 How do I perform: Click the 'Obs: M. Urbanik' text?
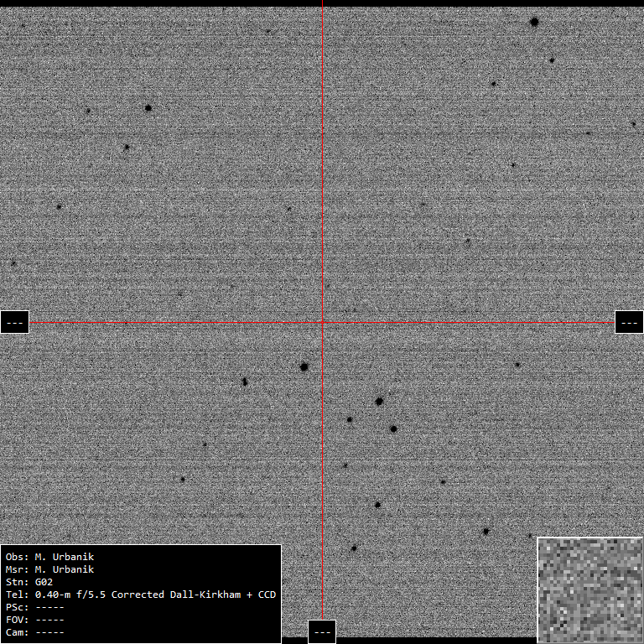tap(49, 557)
